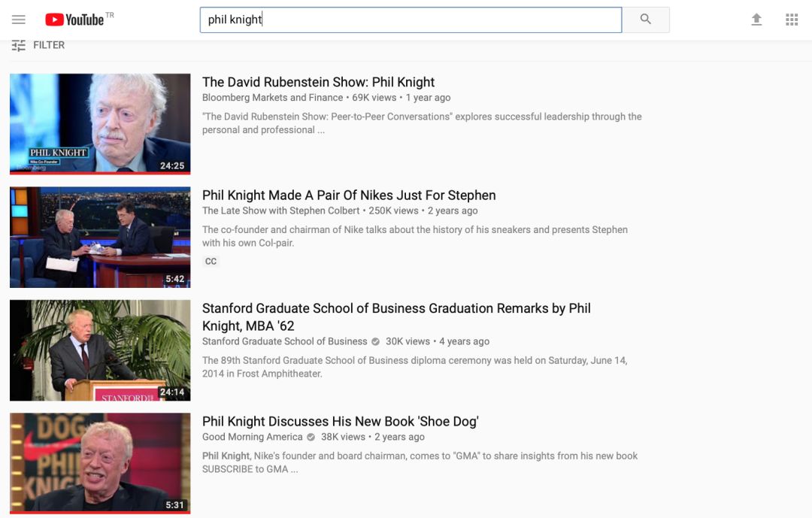Click description starting 'The co-founder and chairman of Nike'

(415, 236)
